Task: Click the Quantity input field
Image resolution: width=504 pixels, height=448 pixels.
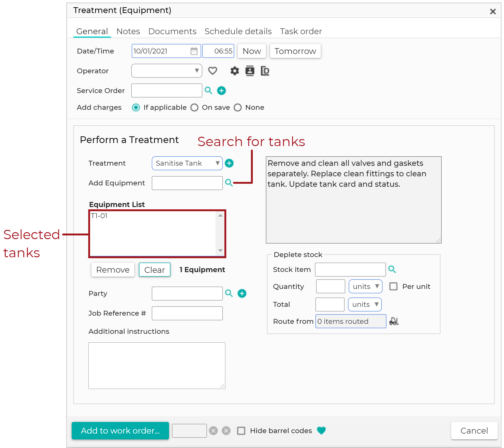Action: [330, 286]
